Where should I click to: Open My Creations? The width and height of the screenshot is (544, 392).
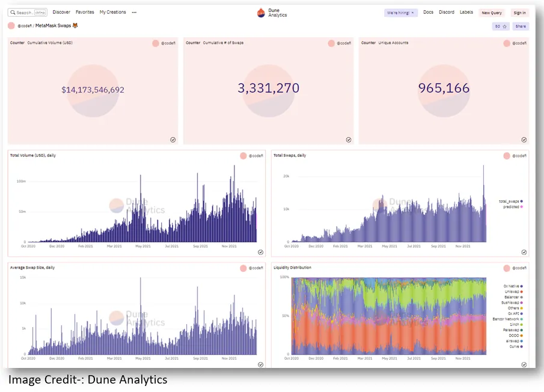coord(113,12)
